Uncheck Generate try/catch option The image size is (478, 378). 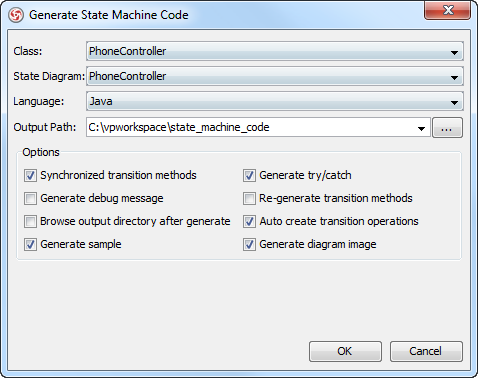(249, 175)
